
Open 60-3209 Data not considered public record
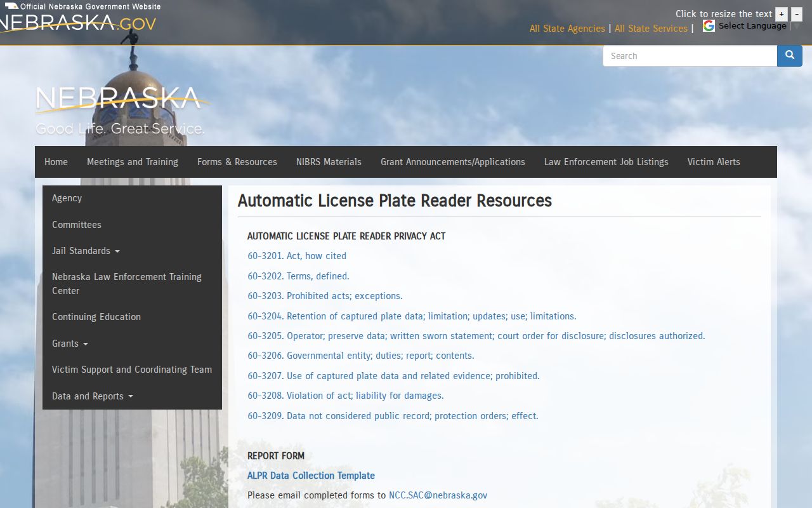point(393,416)
